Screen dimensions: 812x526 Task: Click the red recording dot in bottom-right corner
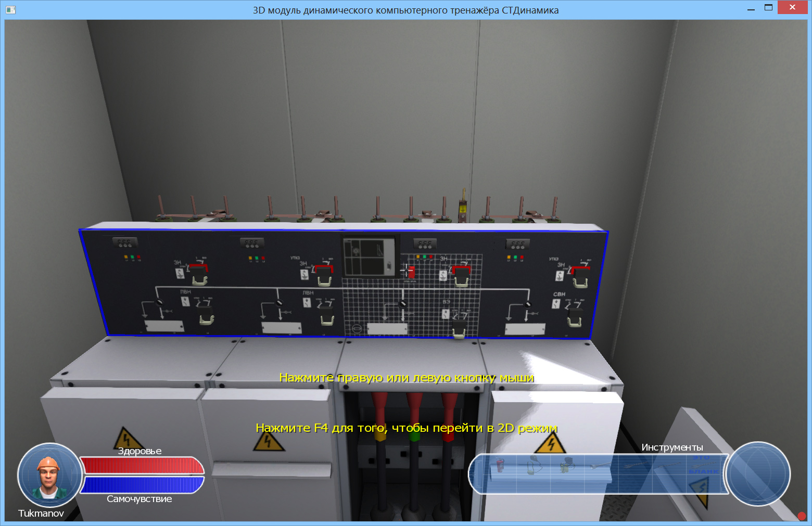[801, 516]
